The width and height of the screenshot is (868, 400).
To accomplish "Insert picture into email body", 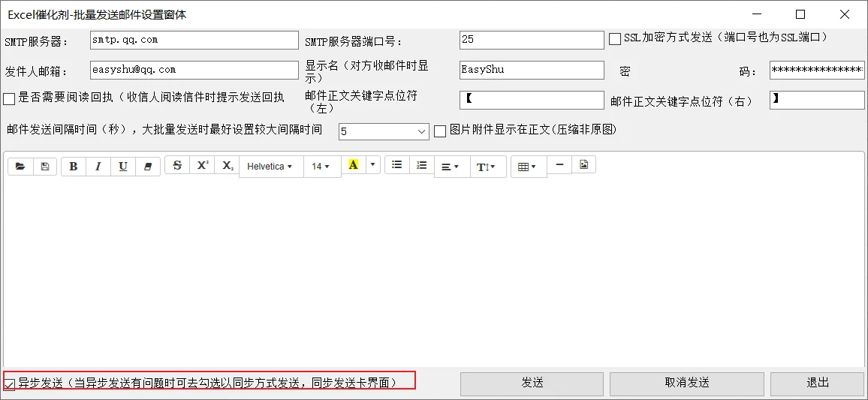I will coord(583,164).
